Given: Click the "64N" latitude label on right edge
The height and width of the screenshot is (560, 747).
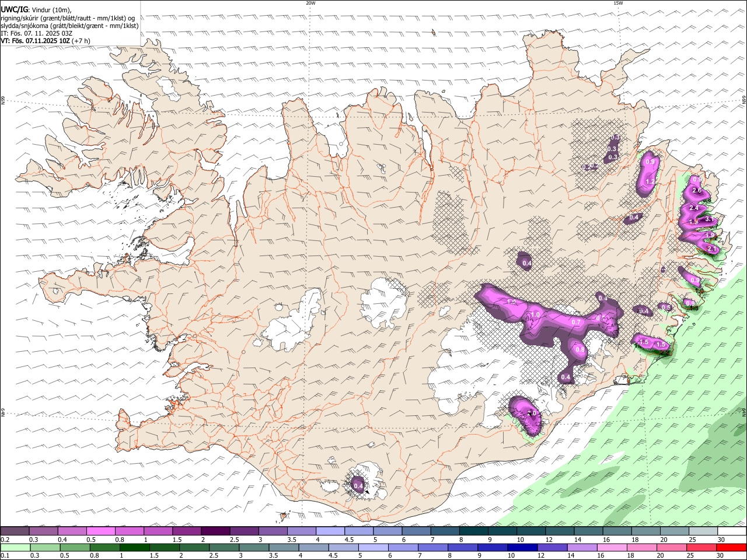Looking at the screenshot, I should point(744,412).
